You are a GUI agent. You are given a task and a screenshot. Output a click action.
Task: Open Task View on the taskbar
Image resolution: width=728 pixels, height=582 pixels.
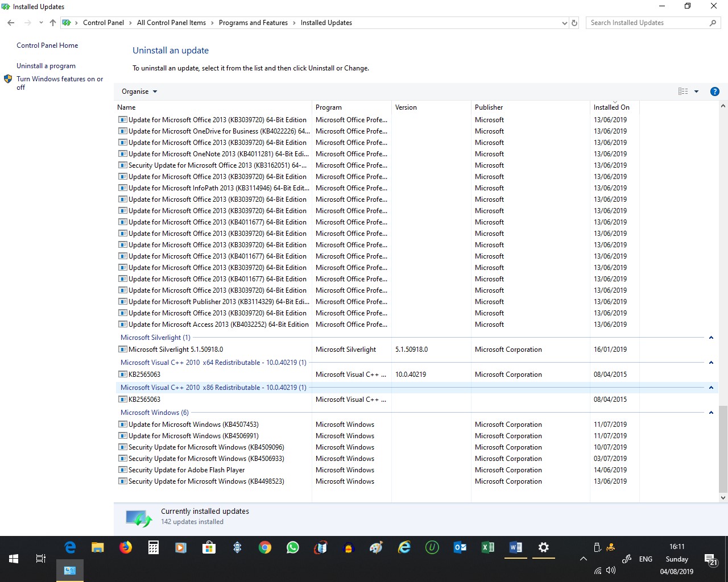41,559
